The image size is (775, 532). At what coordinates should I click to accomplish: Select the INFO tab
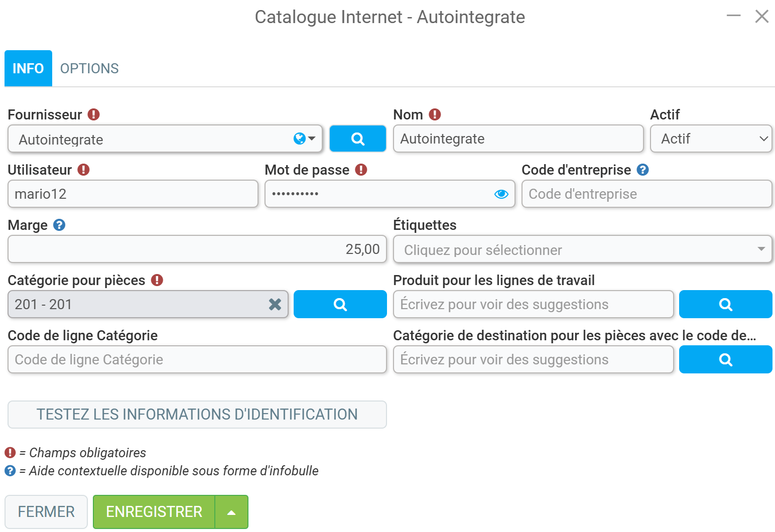pos(28,68)
